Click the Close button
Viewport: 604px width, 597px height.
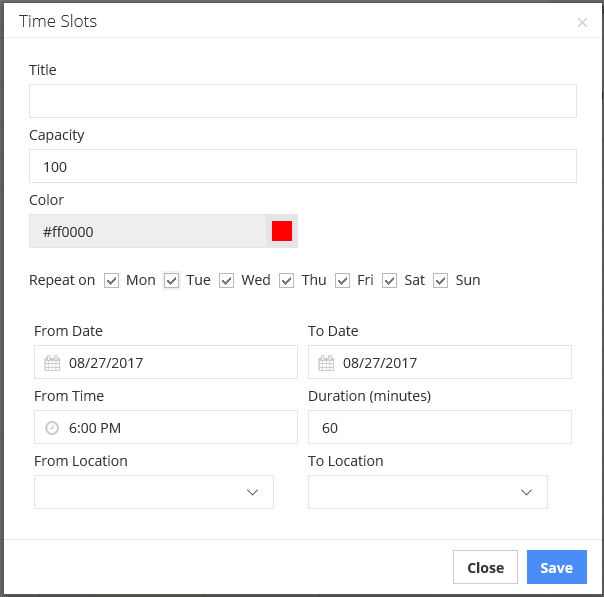pyautogui.click(x=485, y=567)
